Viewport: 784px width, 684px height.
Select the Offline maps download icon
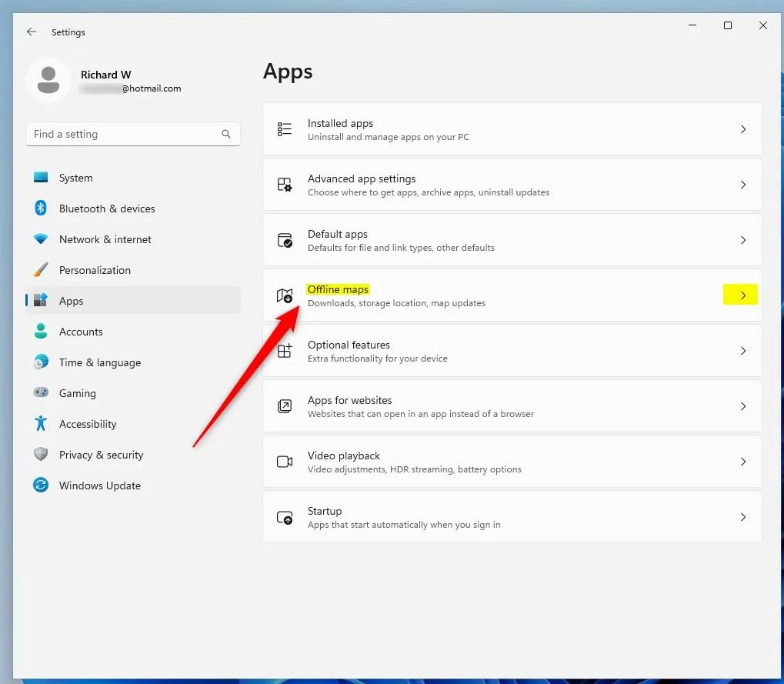[285, 295]
